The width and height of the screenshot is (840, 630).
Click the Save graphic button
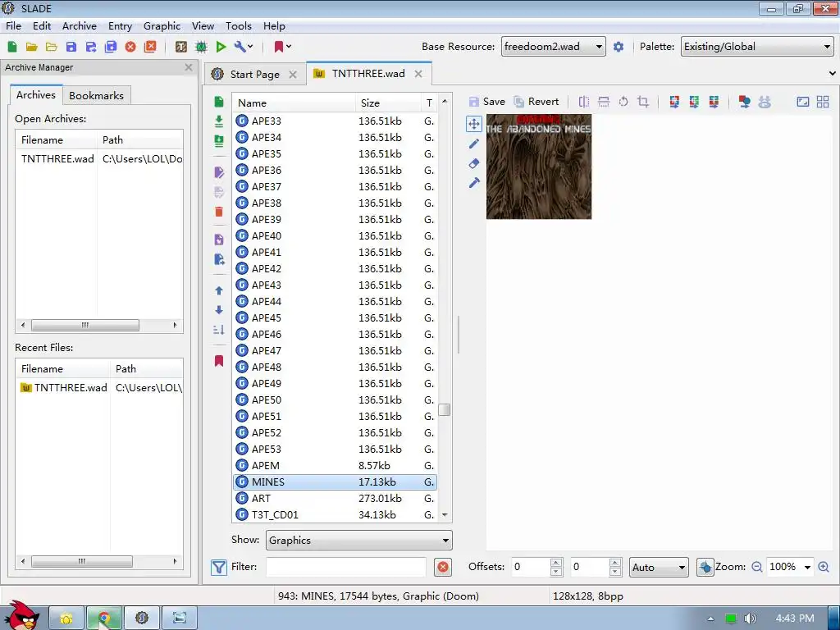(x=487, y=102)
